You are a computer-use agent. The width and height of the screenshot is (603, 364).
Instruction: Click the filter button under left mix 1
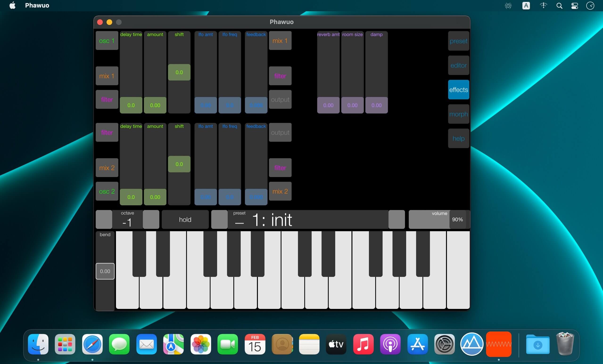click(107, 100)
